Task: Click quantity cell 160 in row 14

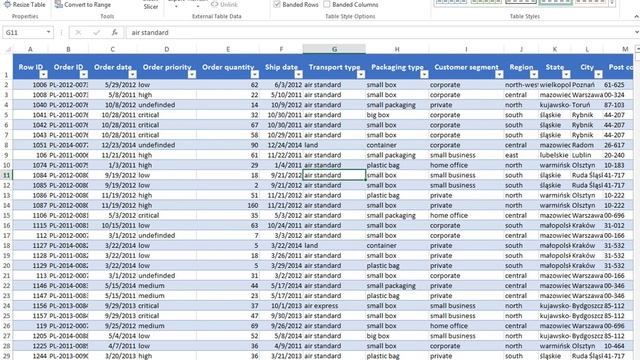Action: pos(228,205)
